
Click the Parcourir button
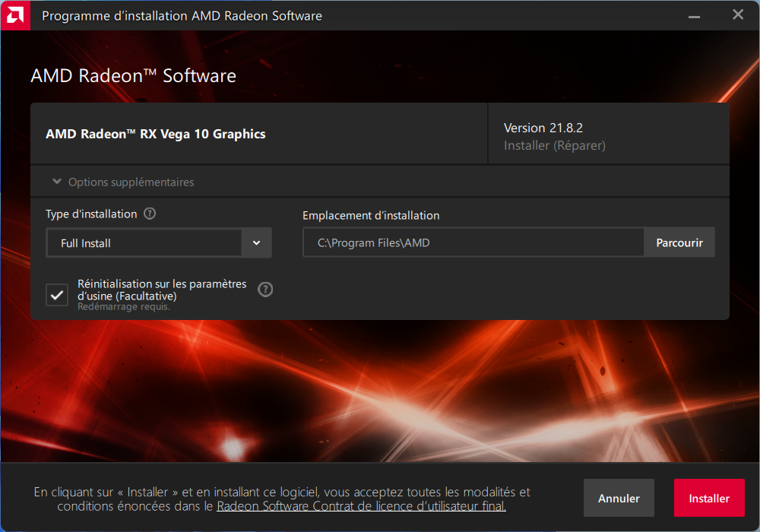[679, 242]
